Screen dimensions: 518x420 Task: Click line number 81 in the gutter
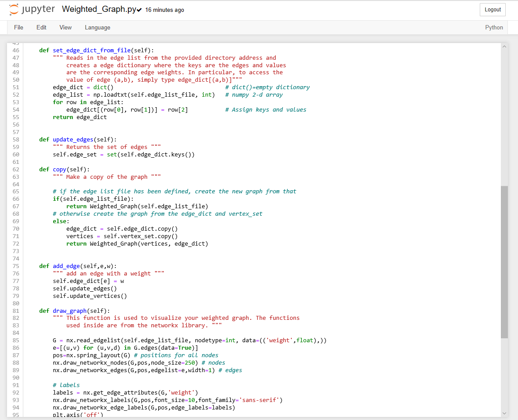click(x=16, y=311)
